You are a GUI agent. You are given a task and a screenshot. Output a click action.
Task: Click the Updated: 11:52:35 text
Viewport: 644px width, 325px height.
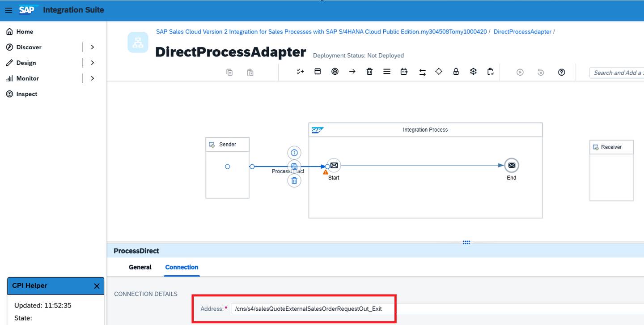(x=43, y=306)
